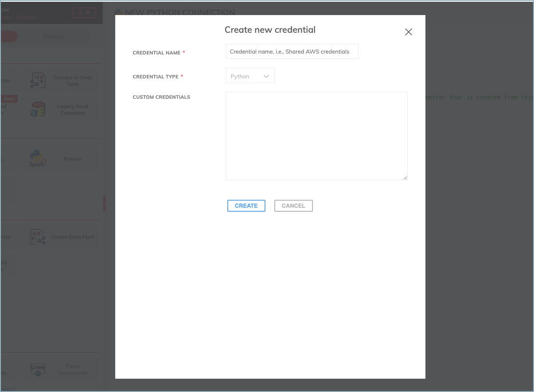Click the Python component label
The width and height of the screenshot is (534, 392).
pos(73,159)
